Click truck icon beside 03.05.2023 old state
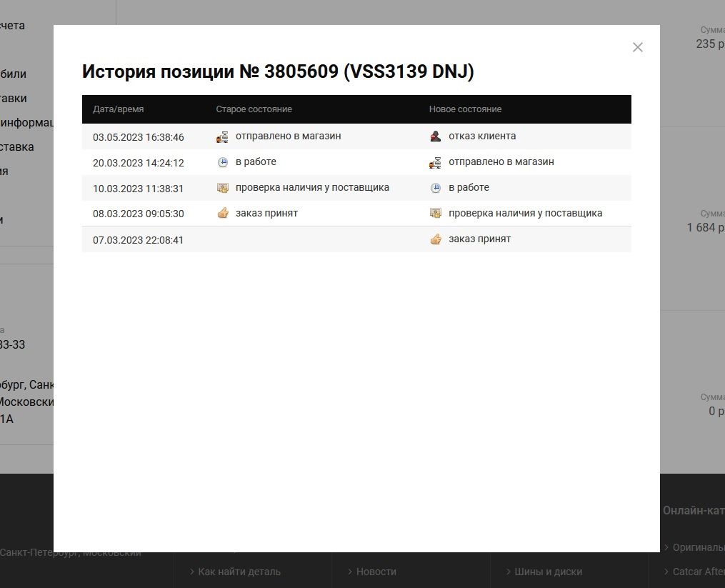 [222, 137]
